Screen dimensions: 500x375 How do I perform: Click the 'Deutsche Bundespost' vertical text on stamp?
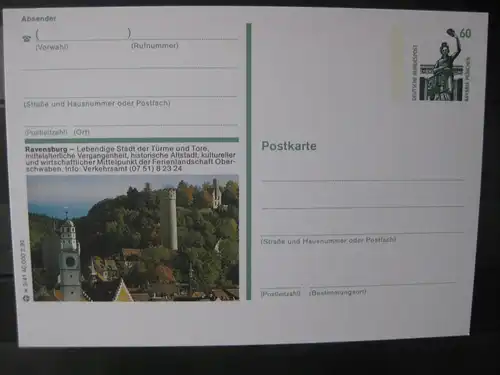pyautogui.click(x=415, y=73)
